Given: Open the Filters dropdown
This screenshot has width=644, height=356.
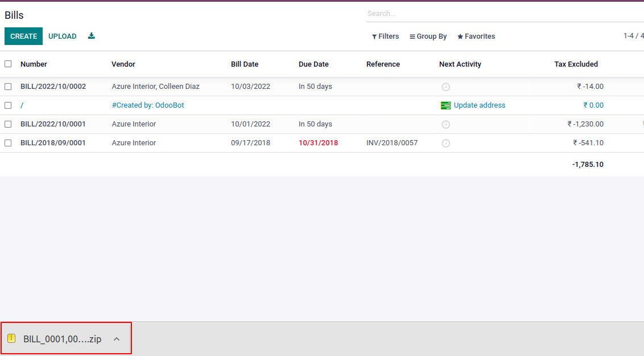Looking at the screenshot, I should (385, 36).
